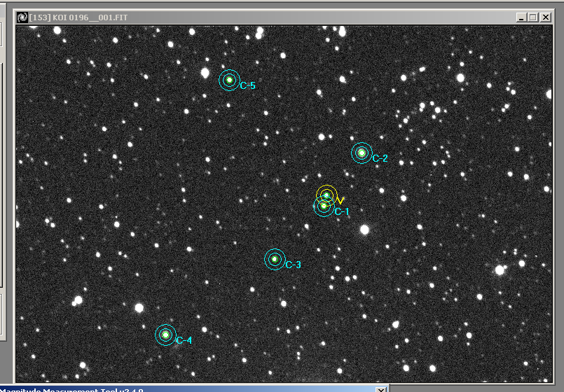Select the C-3 comparison star aperture
564x392 pixels.
point(275,259)
